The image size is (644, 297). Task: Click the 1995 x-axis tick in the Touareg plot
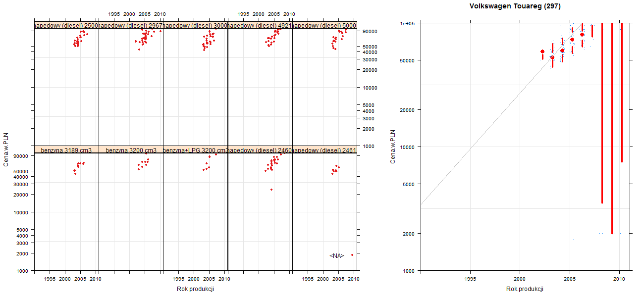click(x=470, y=279)
